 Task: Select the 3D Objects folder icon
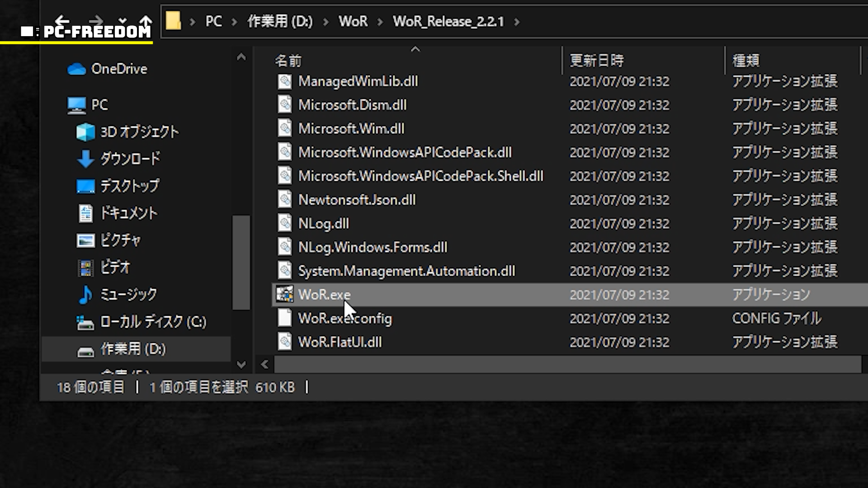coord(85,132)
